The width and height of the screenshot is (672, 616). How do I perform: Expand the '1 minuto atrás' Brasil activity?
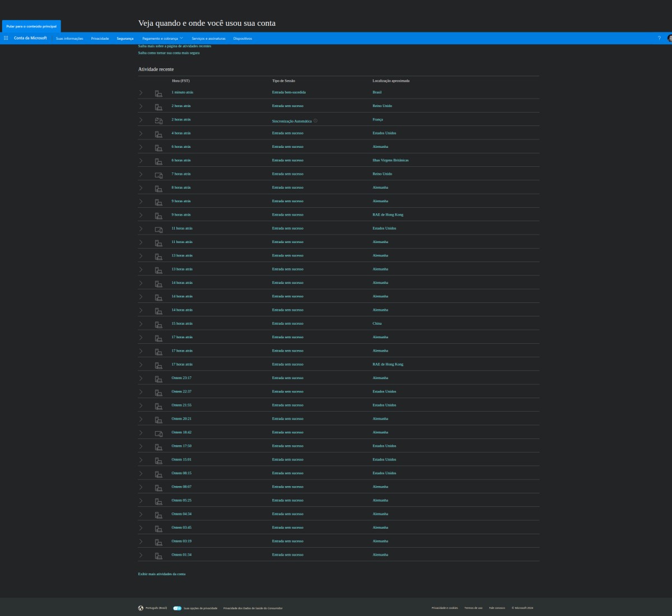click(141, 92)
